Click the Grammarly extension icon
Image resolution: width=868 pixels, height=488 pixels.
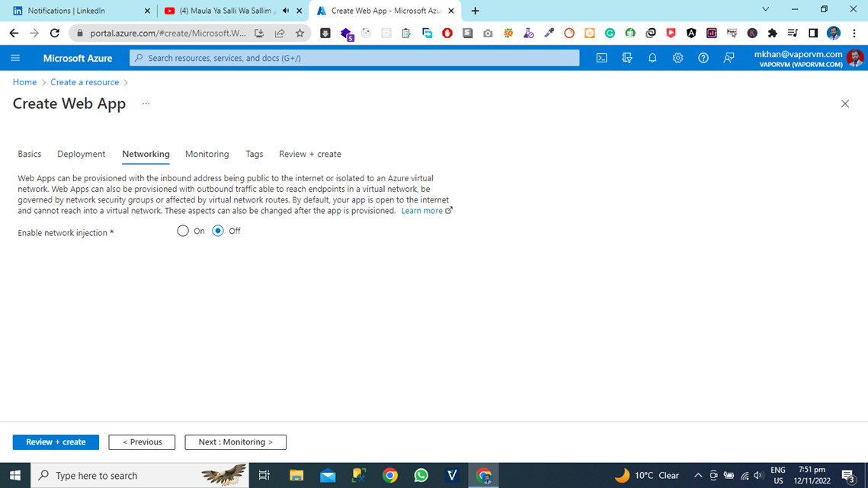click(x=609, y=33)
